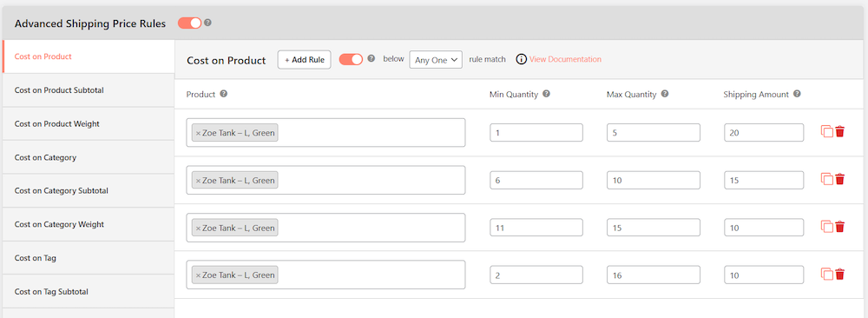This screenshot has height=318, width=868.
Task: Open the Any One rule match dropdown
Action: [x=436, y=60]
